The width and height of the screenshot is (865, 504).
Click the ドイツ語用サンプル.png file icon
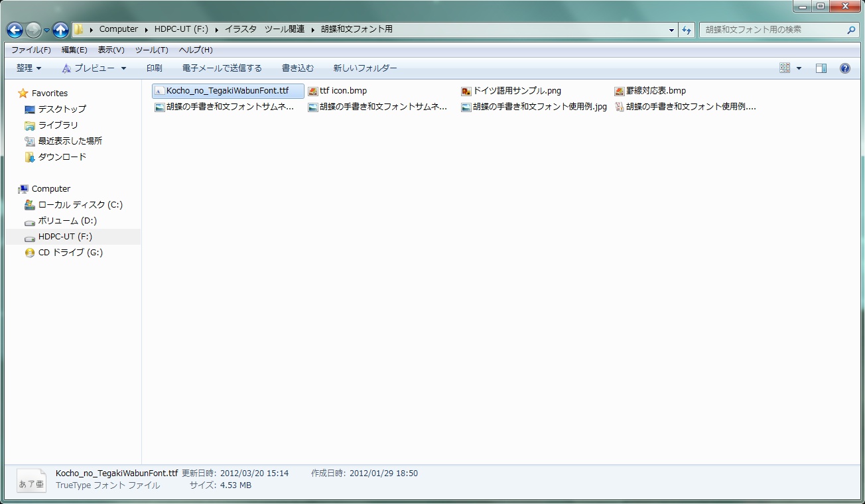click(x=466, y=91)
